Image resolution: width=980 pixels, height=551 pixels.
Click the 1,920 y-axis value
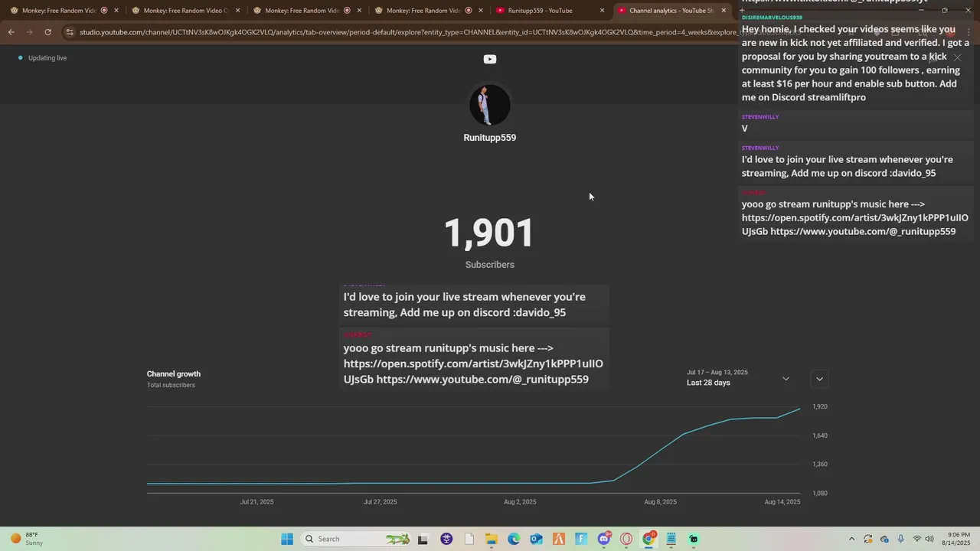tap(820, 406)
